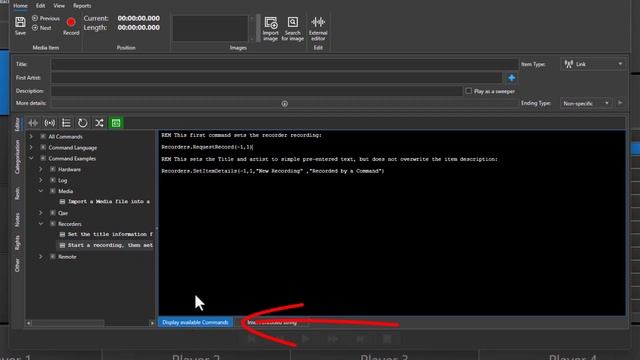640x360 pixels.
Task: Go to Next media item
Action: pos(42,28)
